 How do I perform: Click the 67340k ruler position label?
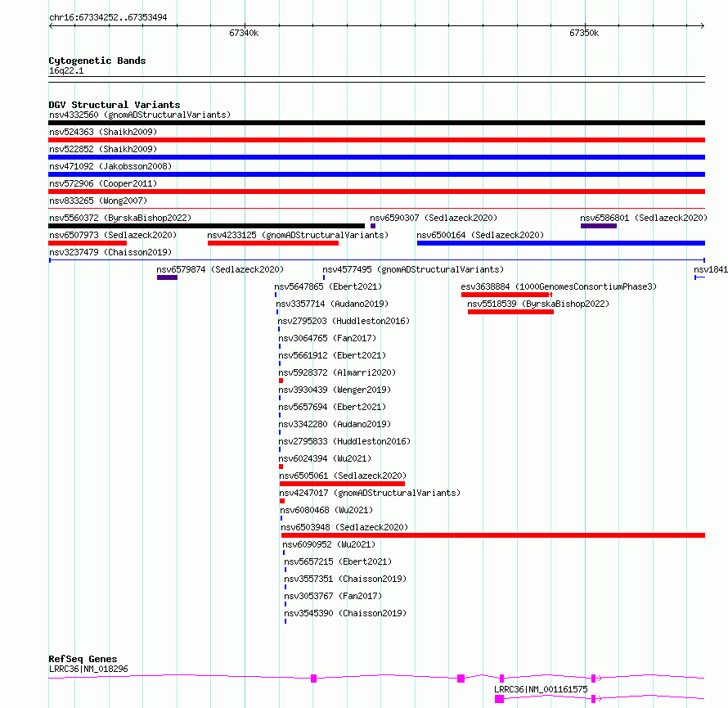coord(244,33)
